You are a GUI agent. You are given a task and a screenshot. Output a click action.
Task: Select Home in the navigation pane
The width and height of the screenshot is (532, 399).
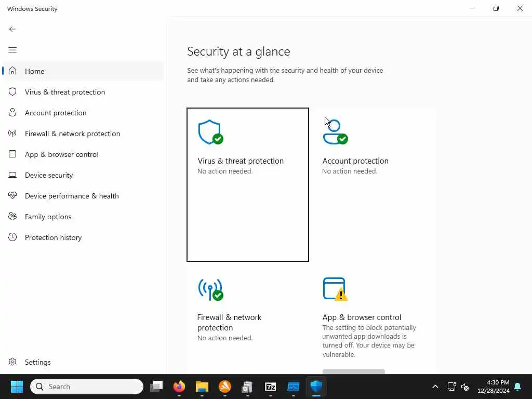83,71
